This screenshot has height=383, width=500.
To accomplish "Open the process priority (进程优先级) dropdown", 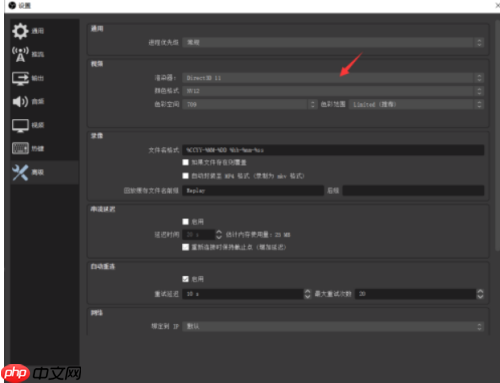I will pos(333,42).
